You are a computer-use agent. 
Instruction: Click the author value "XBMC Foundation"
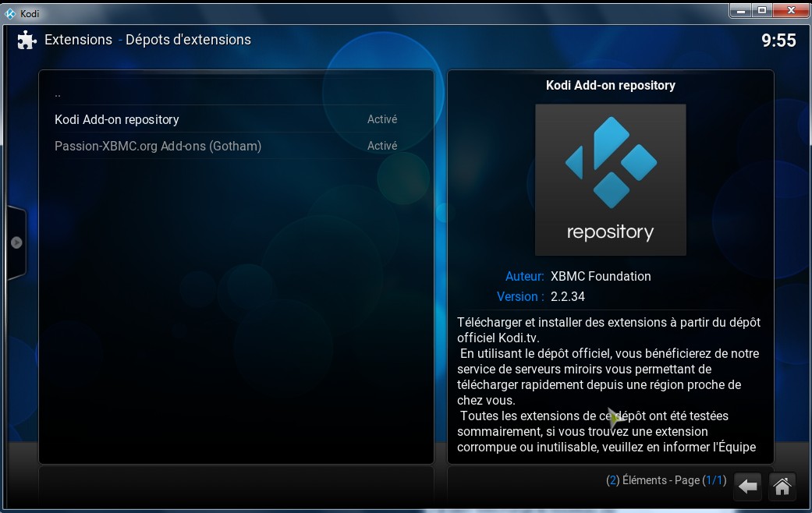601,277
